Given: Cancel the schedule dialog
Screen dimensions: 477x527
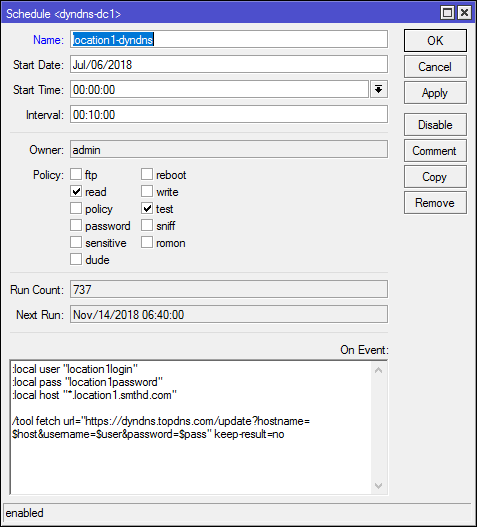Looking at the screenshot, I should tap(435, 67).
